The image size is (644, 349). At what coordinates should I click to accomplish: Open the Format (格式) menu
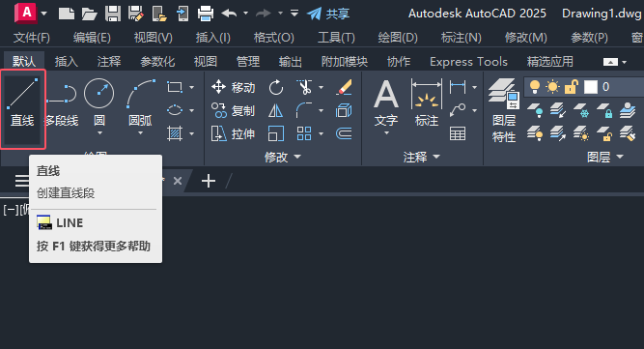tap(274, 38)
